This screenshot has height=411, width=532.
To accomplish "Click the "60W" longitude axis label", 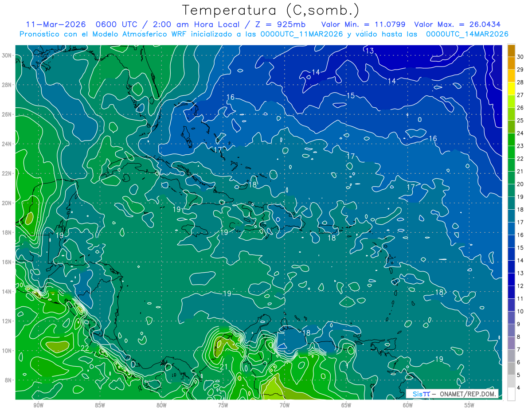I will point(408,405).
